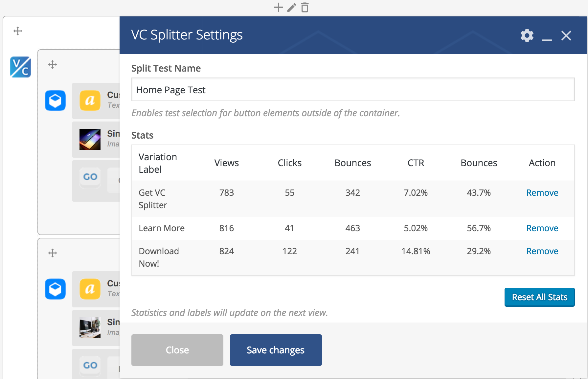588x379 pixels.
Task: Click the 816 views value
Action: pos(227,228)
